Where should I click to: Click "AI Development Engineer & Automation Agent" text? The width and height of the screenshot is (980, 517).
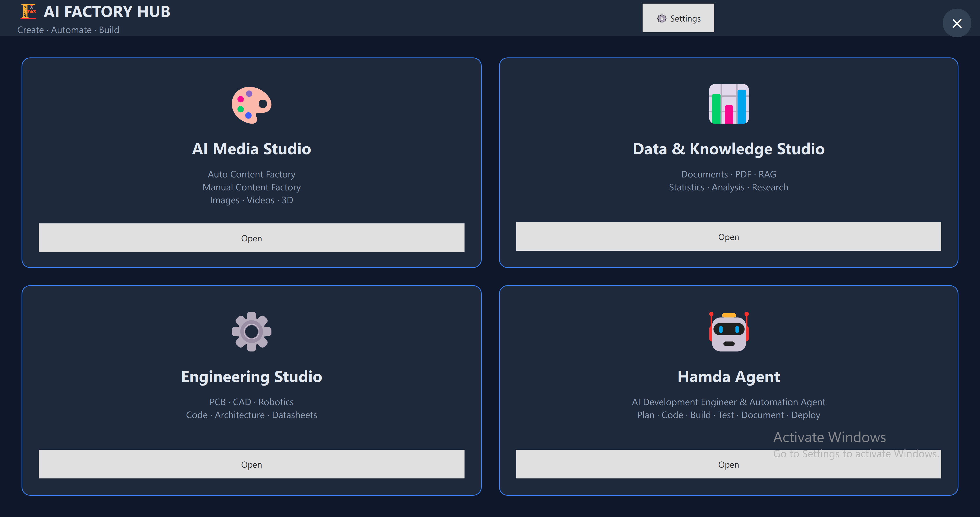[x=728, y=402]
